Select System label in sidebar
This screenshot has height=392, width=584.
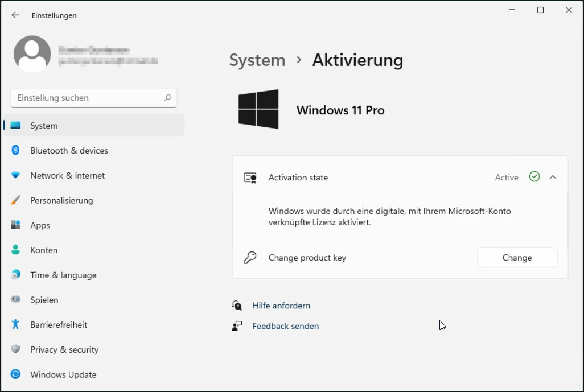44,126
